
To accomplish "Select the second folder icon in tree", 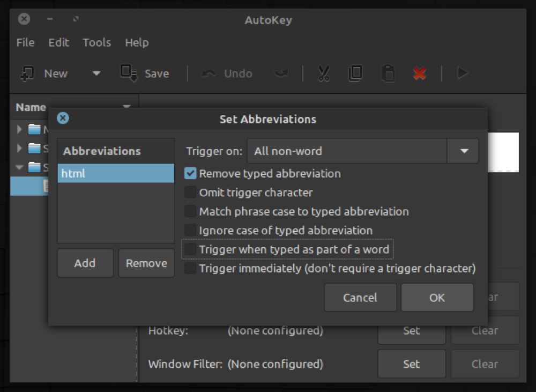I will pyautogui.click(x=34, y=148).
